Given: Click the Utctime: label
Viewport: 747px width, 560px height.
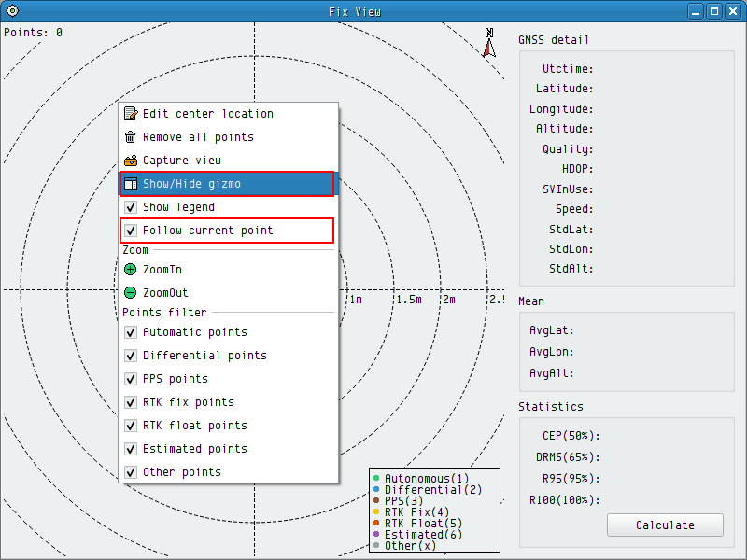Looking at the screenshot, I should tap(568, 69).
